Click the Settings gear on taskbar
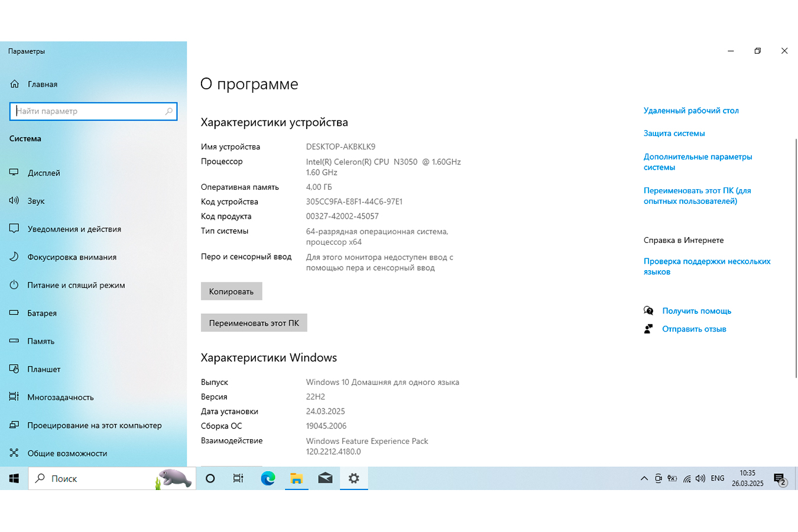The width and height of the screenshot is (798, 532). pyautogui.click(x=354, y=478)
